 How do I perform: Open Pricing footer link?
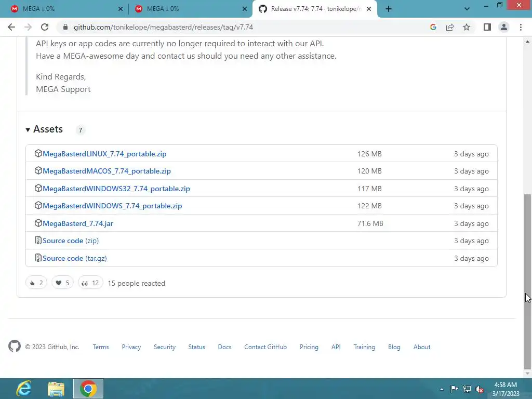[309, 347]
